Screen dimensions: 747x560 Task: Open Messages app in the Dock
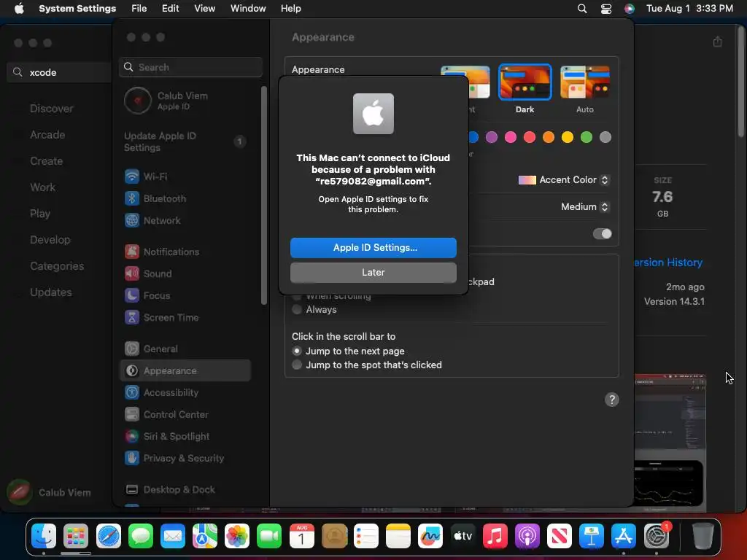pos(141,537)
